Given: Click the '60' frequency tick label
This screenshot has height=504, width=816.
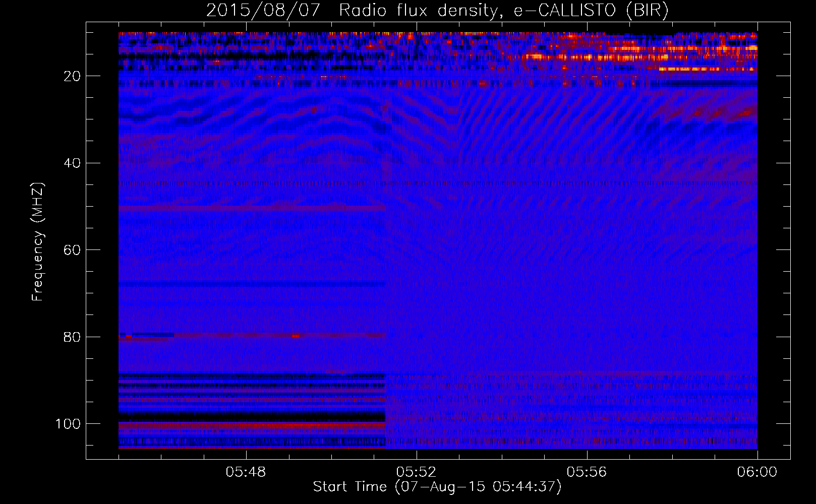Looking at the screenshot, I should (73, 250).
